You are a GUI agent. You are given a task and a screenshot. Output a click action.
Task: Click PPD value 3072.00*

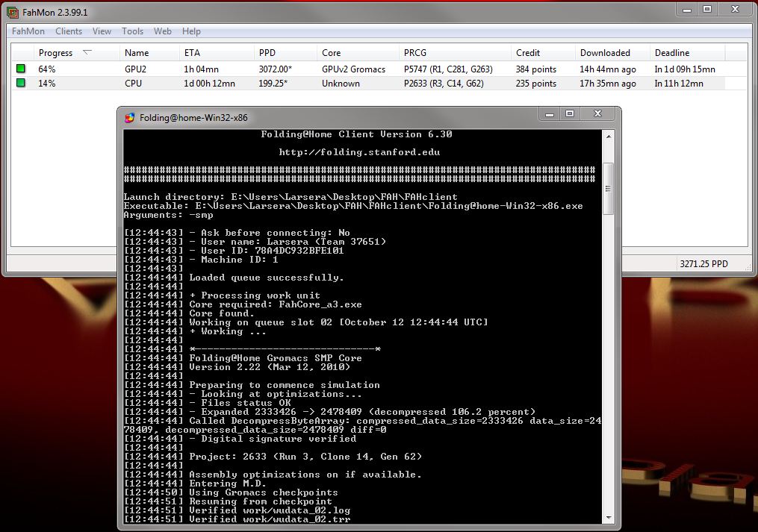(x=275, y=69)
